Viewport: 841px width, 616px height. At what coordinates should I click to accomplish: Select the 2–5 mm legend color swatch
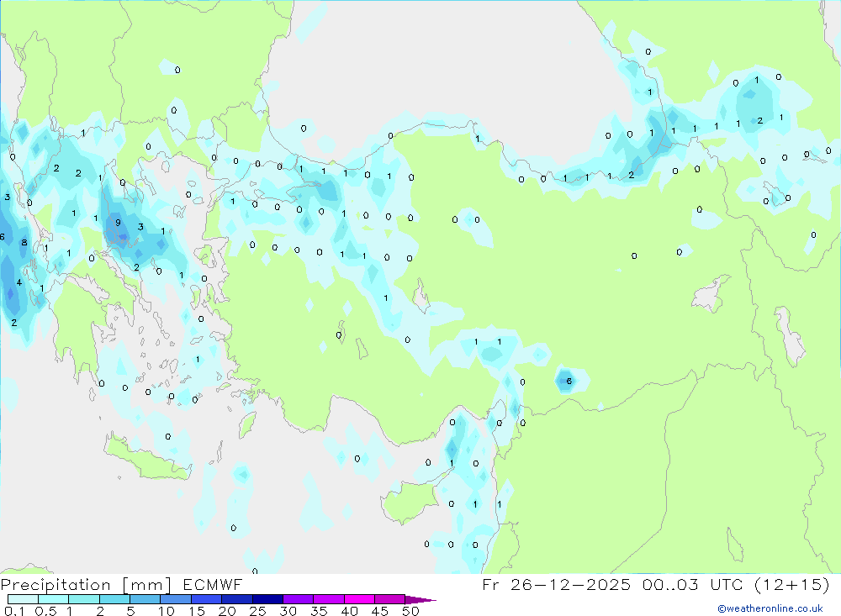[114, 599]
